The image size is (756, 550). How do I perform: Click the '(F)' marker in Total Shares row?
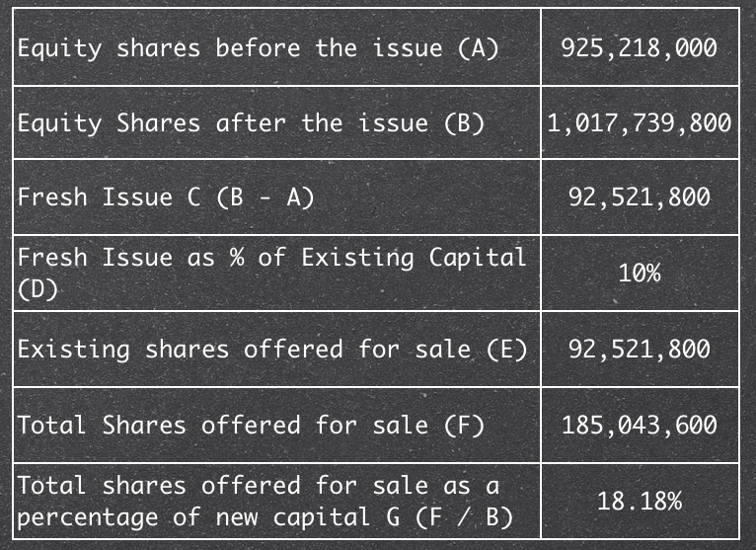465,426
